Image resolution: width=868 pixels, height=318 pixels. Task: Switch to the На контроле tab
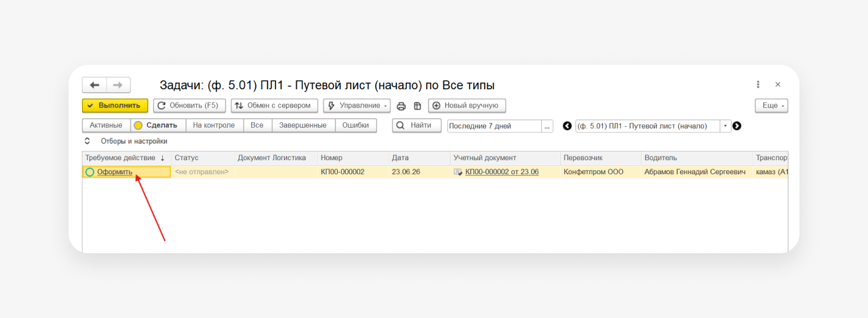[x=214, y=125]
